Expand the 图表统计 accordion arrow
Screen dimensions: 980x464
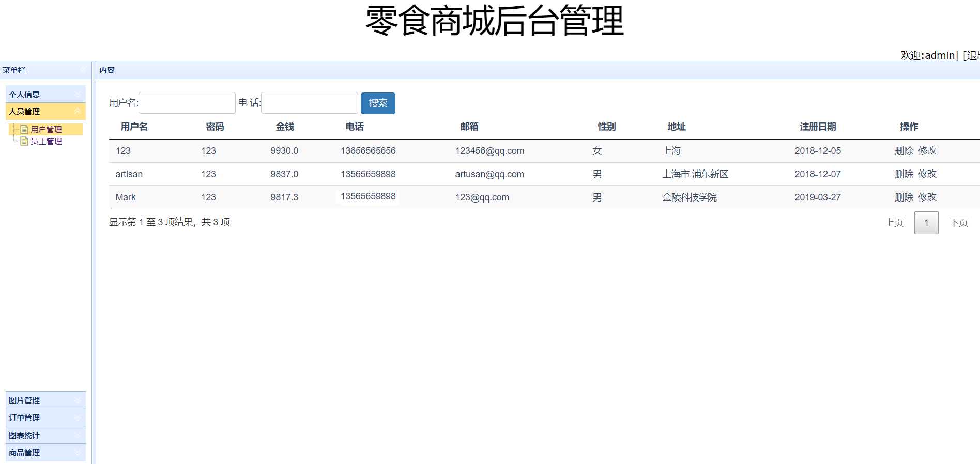pyautogui.click(x=78, y=435)
